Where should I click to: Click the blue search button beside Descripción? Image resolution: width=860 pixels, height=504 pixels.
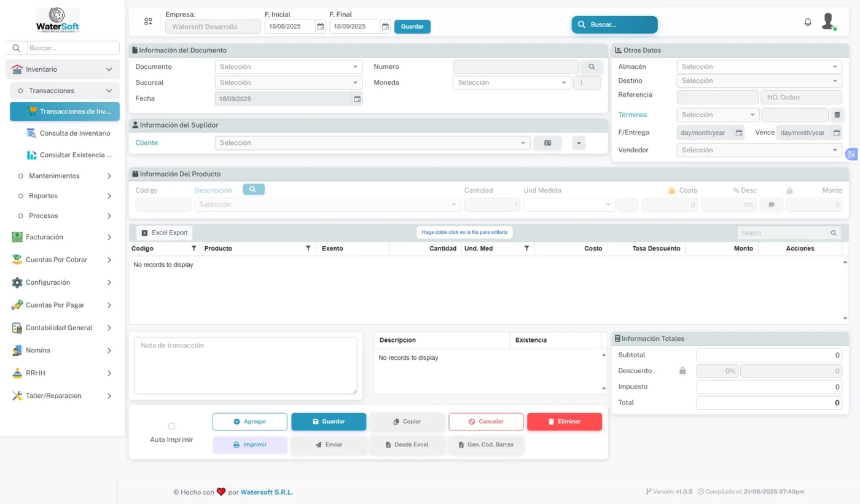click(x=253, y=190)
